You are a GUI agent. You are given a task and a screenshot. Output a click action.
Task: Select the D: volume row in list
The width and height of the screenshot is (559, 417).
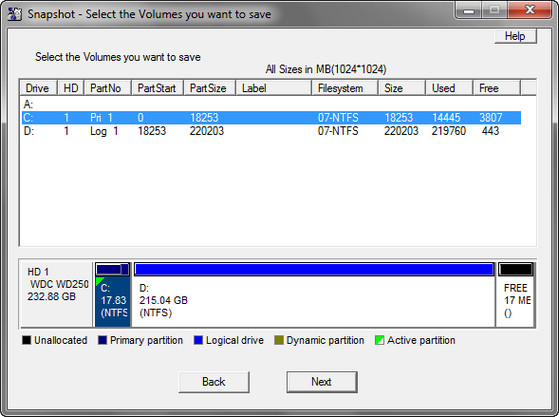pos(271,131)
